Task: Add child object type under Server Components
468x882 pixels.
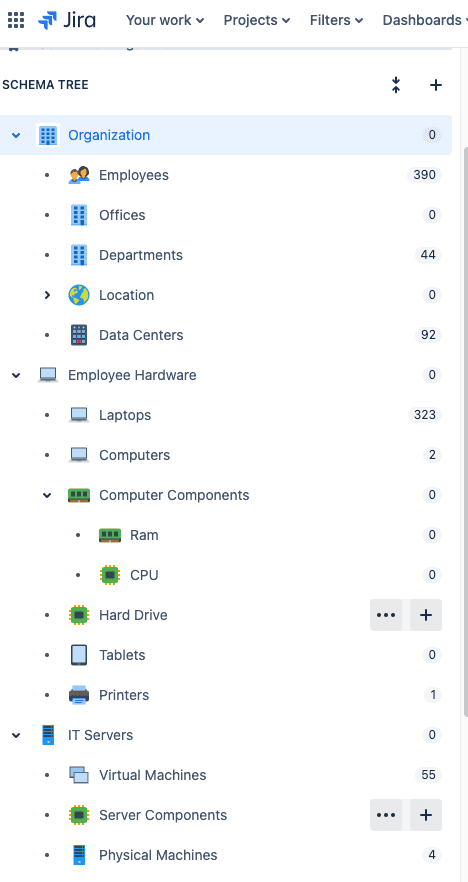Action: (426, 815)
